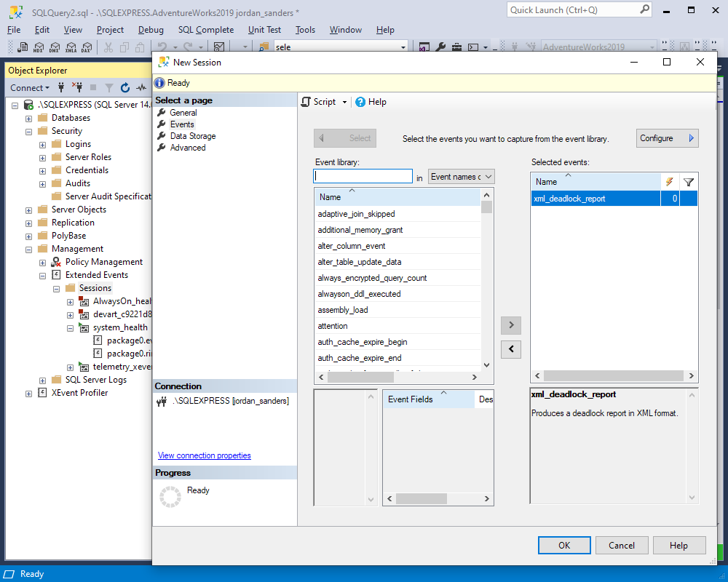Open the Event names category dropdown

coord(461,177)
